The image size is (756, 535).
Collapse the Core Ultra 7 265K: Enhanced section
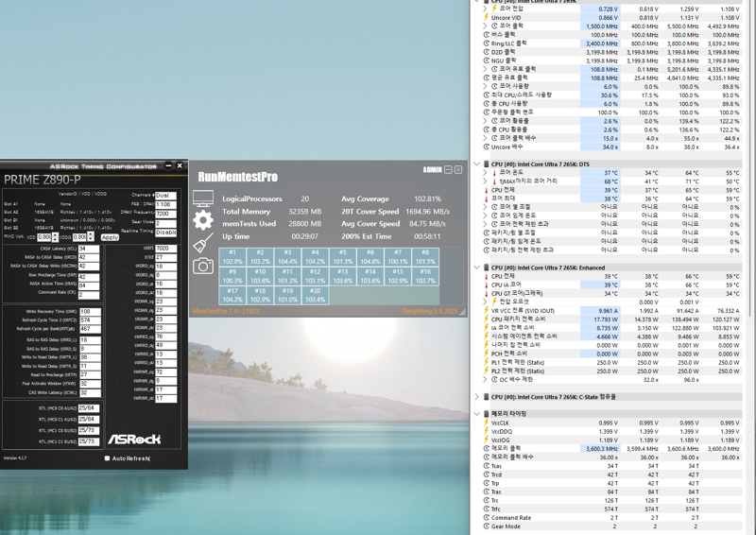point(477,267)
